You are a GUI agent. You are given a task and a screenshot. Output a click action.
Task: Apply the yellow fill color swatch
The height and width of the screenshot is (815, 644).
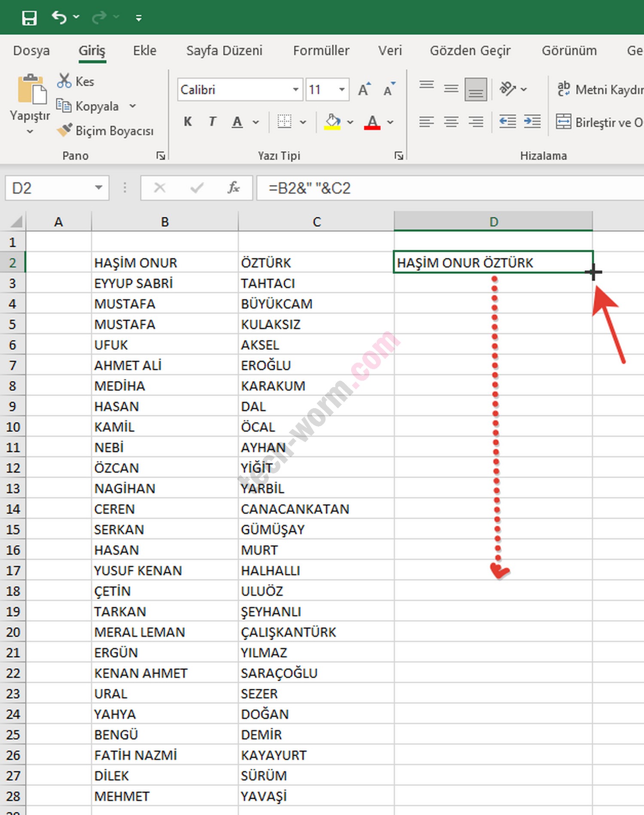point(332,122)
